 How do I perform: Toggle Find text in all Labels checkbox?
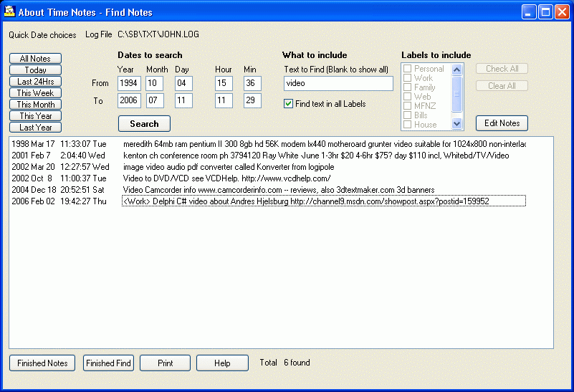[289, 104]
